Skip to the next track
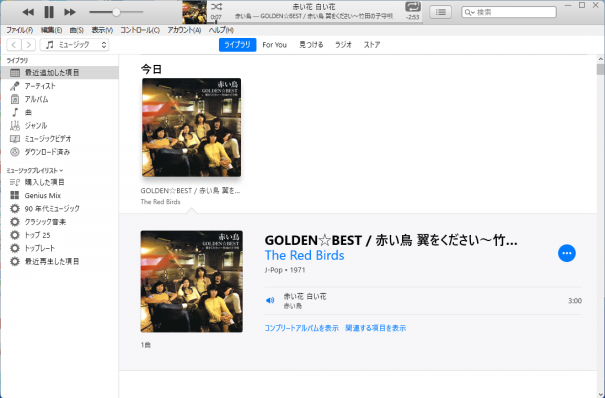This screenshot has height=398, width=605. tap(70, 12)
